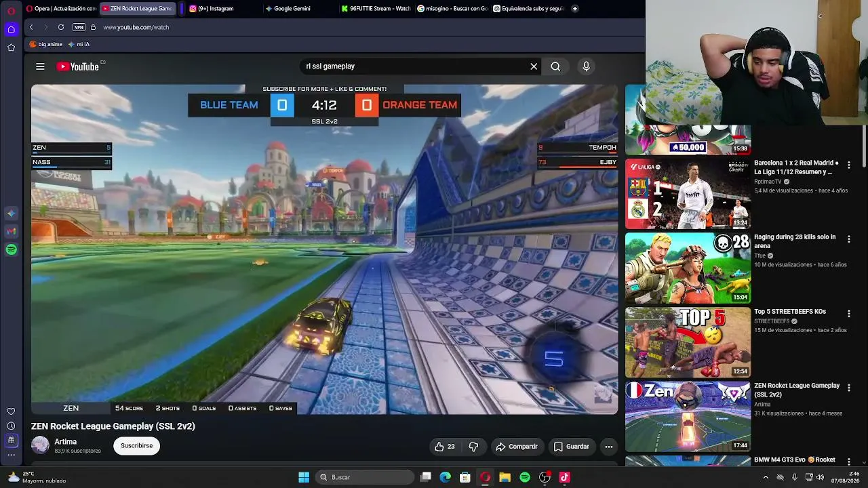Subscribe to Artima with Suscribirse
The height and width of the screenshot is (488, 868).
point(136,445)
